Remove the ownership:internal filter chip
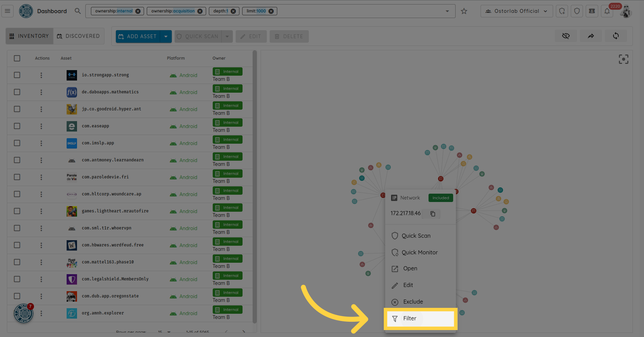The width and height of the screenshot is (644, 337). click(x=138, y=11)
